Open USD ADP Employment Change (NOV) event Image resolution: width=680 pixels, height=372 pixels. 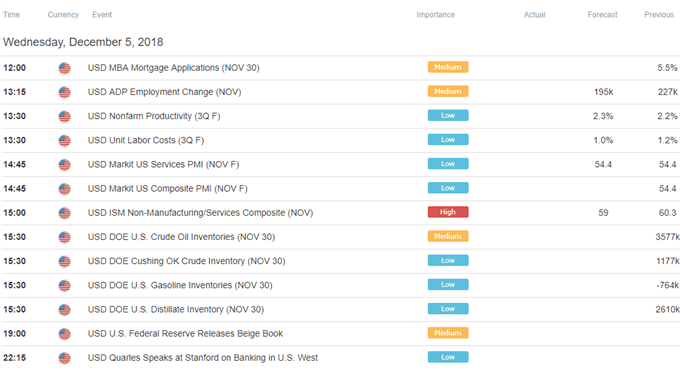pos(164,92)
